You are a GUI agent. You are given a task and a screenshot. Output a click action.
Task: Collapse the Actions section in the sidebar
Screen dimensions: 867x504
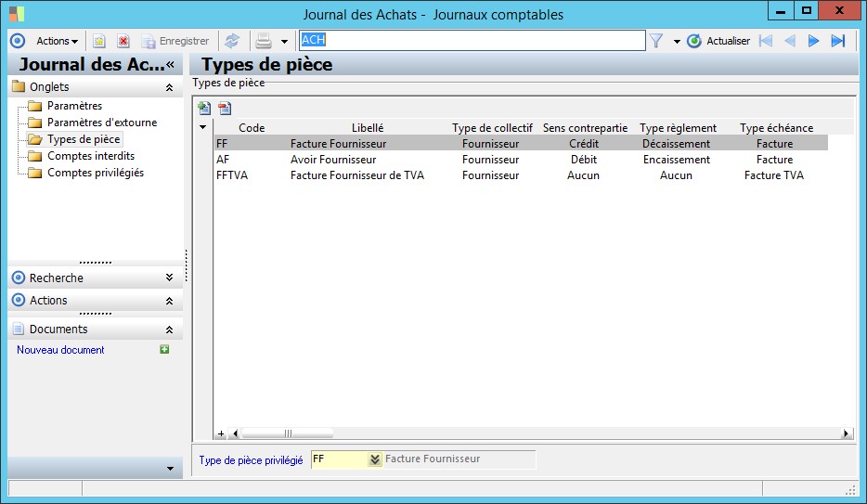(x=169, y=301)
